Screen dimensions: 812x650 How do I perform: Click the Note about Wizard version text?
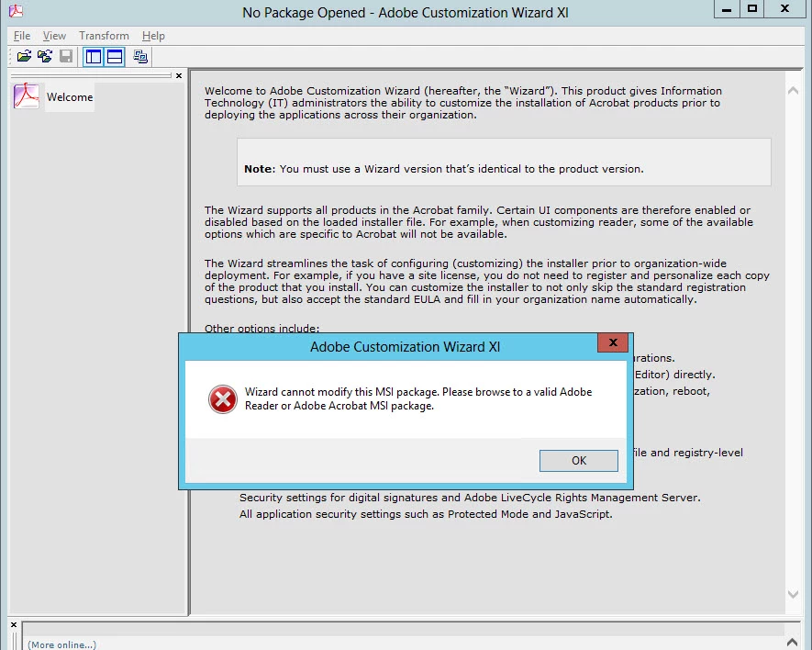pyautogui.click(x=444, y=169)
